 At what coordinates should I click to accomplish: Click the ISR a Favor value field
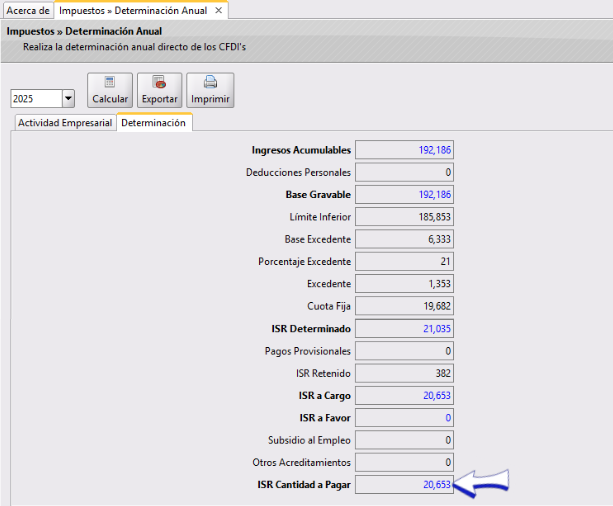click(404, 418)
